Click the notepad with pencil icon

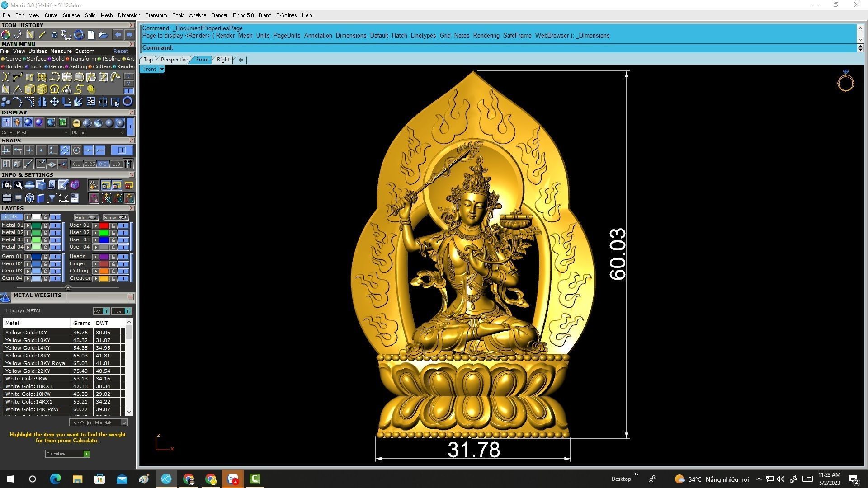coord(63,185)
